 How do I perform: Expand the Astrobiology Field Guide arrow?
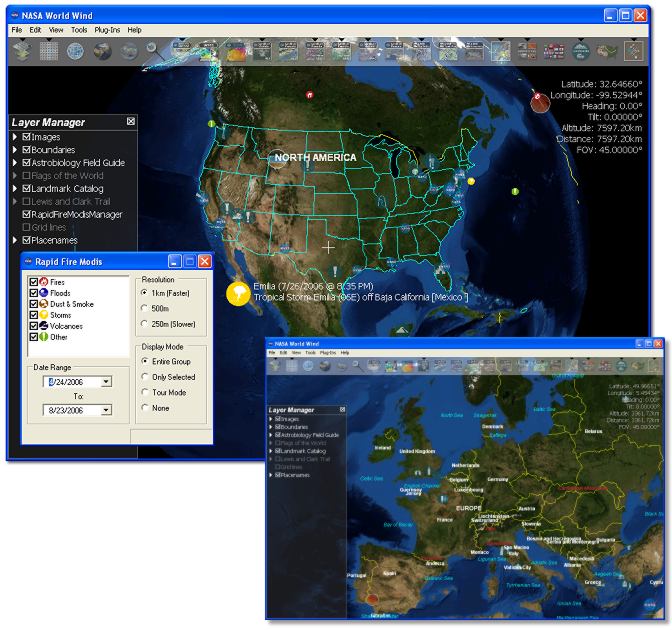[x=15, y=162]
